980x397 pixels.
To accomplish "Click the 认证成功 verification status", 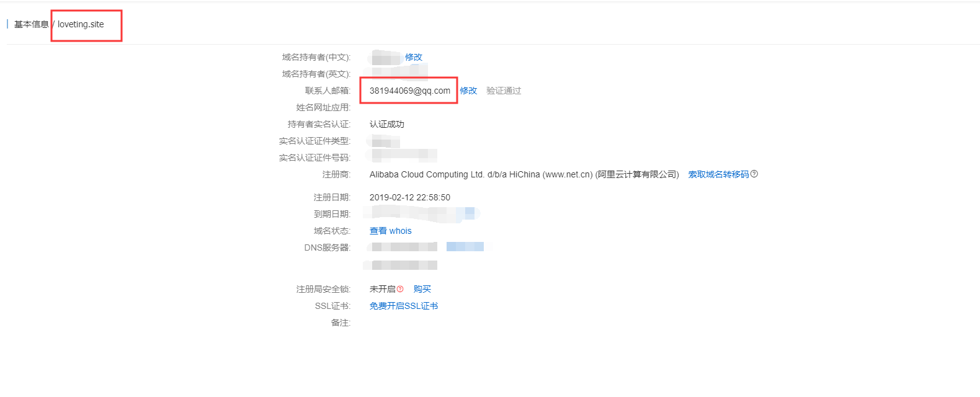I will click(x=387, y=124).
